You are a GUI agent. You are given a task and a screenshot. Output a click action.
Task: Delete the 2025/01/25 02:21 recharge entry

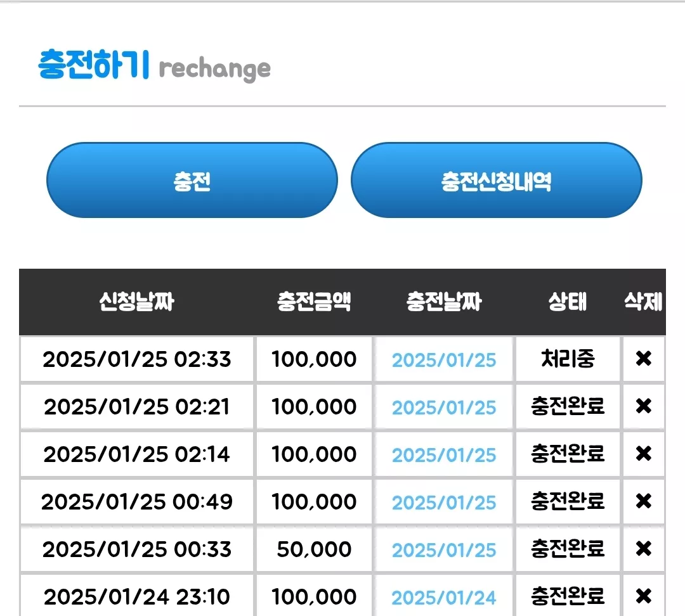644,406
